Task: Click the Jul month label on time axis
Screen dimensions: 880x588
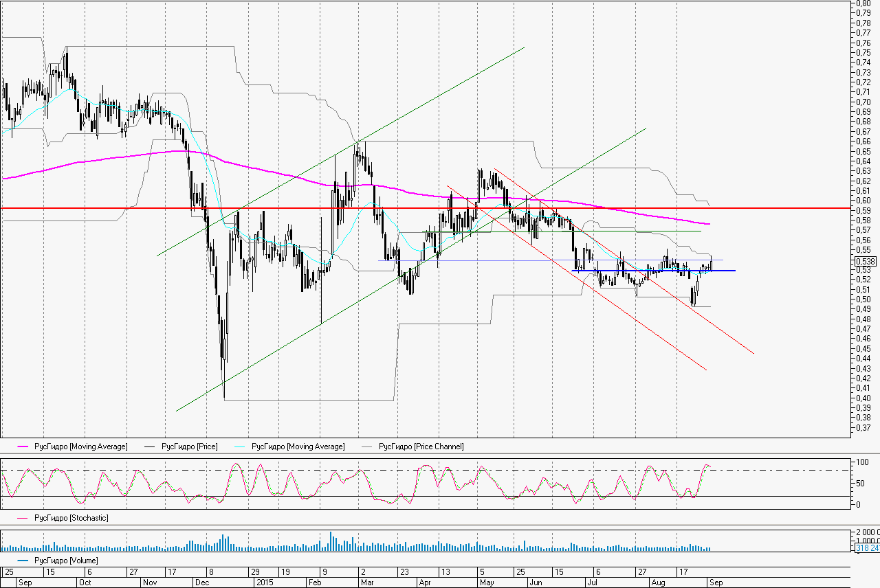Action: [591, 582]
